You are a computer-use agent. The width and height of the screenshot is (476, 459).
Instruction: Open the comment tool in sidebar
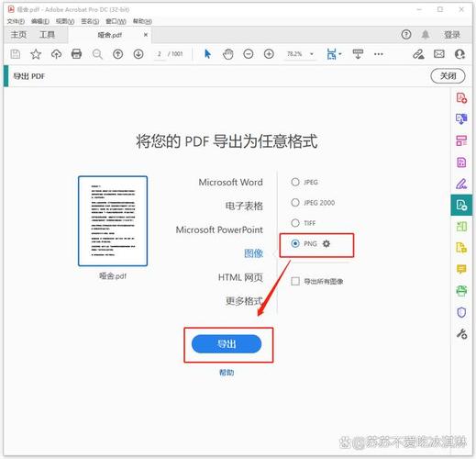[x=461, y=269]
